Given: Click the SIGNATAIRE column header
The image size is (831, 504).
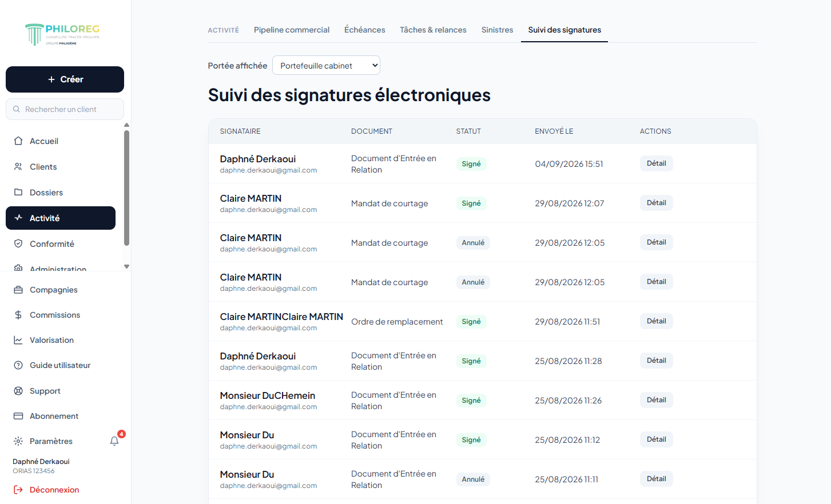Looking at the screenshot, I should point(240,131).
